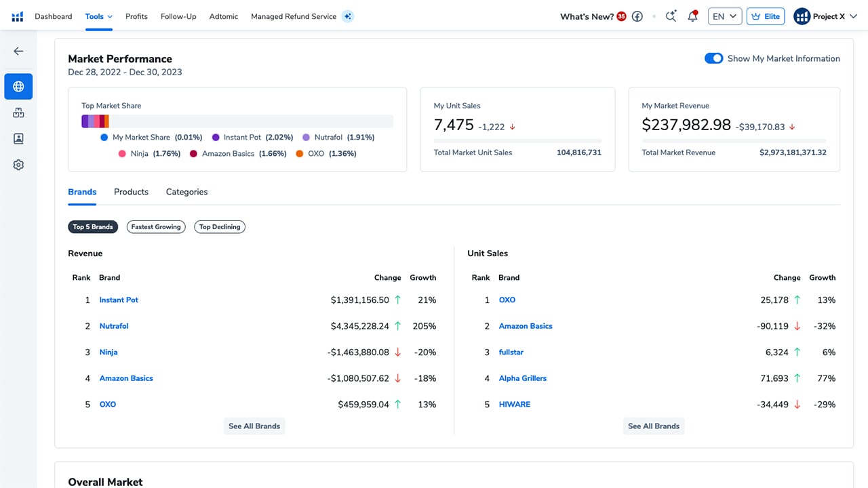Switch to the Products tab
This screenshot has height=488, width=868.
131,192
